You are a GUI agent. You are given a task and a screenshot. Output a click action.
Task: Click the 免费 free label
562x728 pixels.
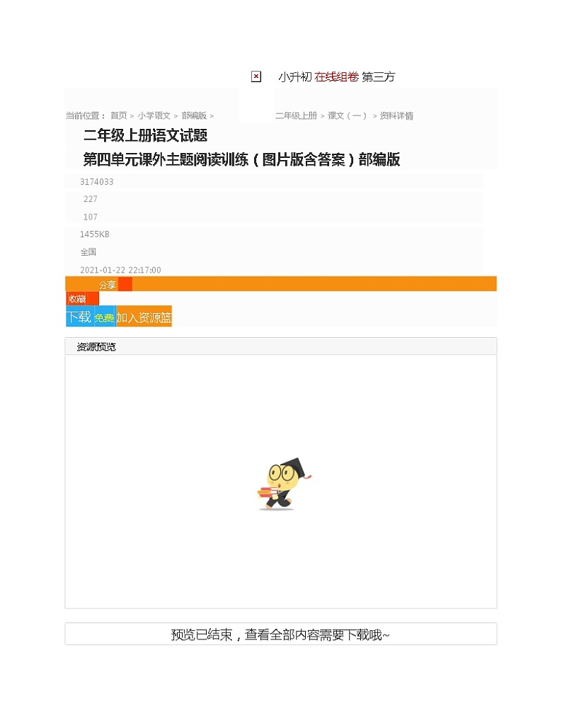(x=105, y=317)
